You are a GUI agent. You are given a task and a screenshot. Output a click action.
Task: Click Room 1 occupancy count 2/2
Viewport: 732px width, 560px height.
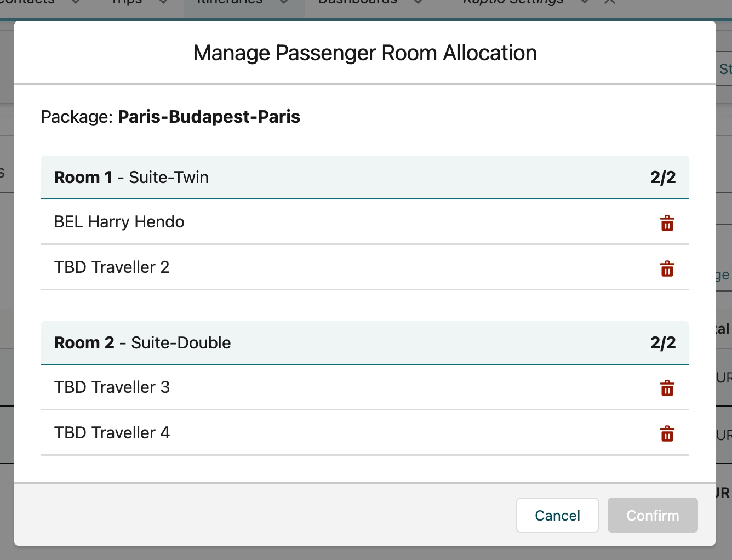pos(663,178)
